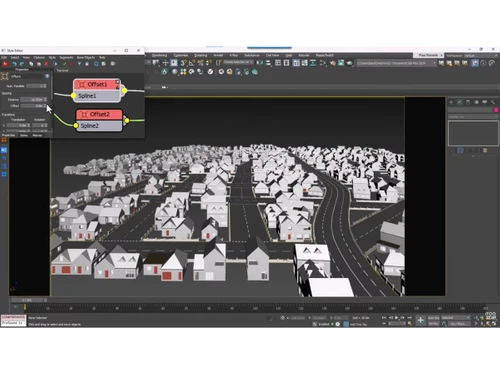Go to the start frame of animation
Image resolution: width=500 pixels, height=375 pixels.
(x=384, y=318)
